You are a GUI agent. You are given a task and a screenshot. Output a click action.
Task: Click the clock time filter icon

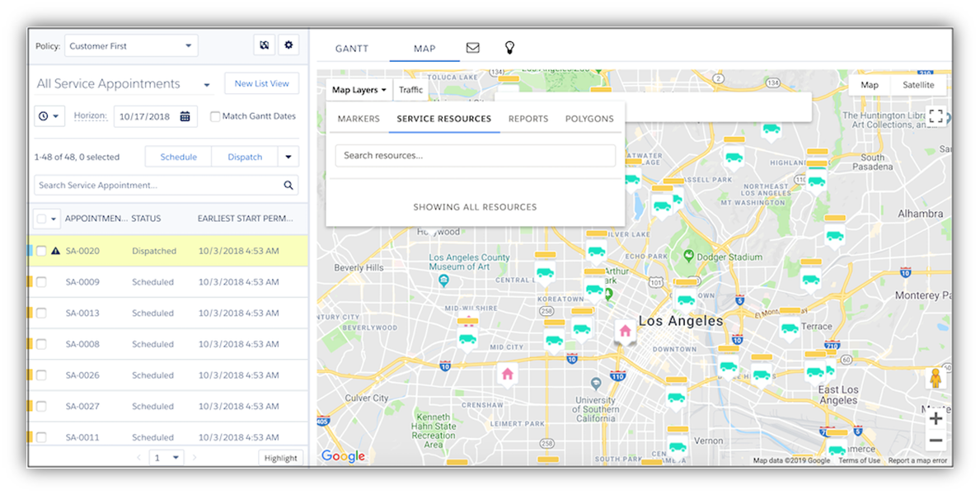49,116
